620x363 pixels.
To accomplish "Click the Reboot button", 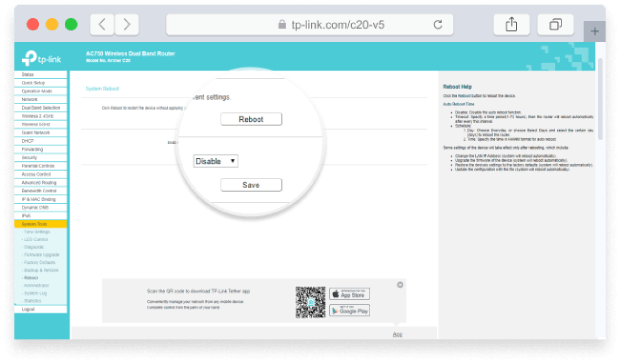I will [x=251, y=119].
